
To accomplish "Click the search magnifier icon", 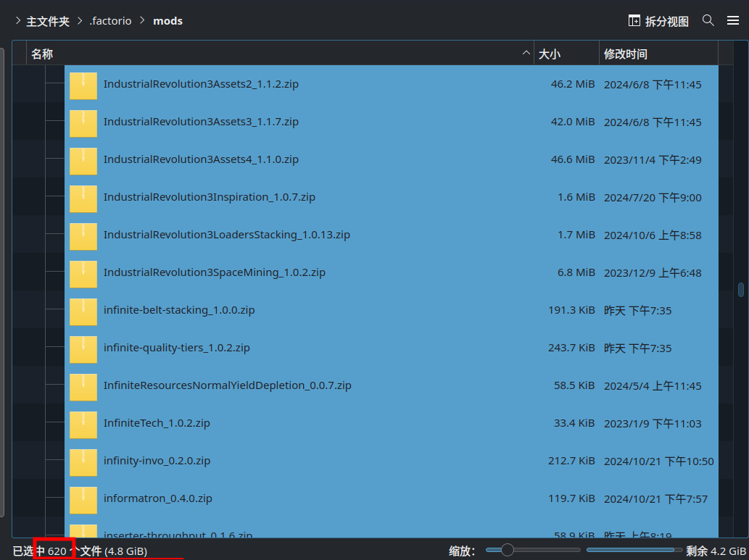I will coord(708,20).
